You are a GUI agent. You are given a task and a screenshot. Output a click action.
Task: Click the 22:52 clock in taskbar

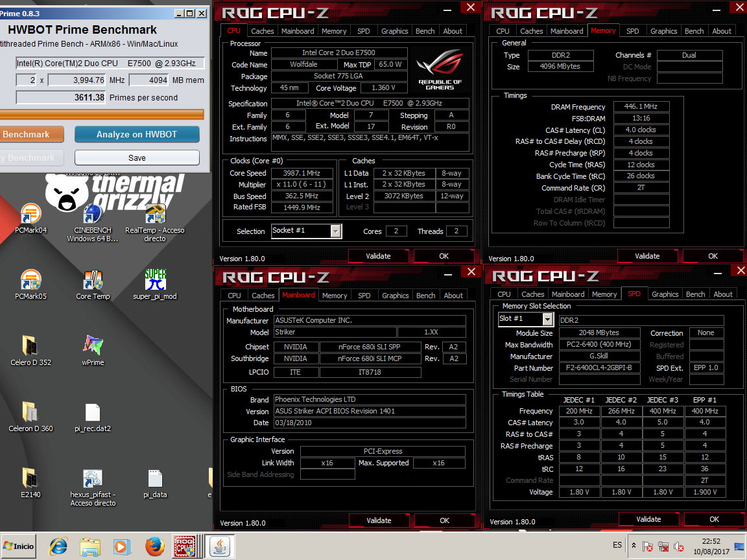click(711, 541)
